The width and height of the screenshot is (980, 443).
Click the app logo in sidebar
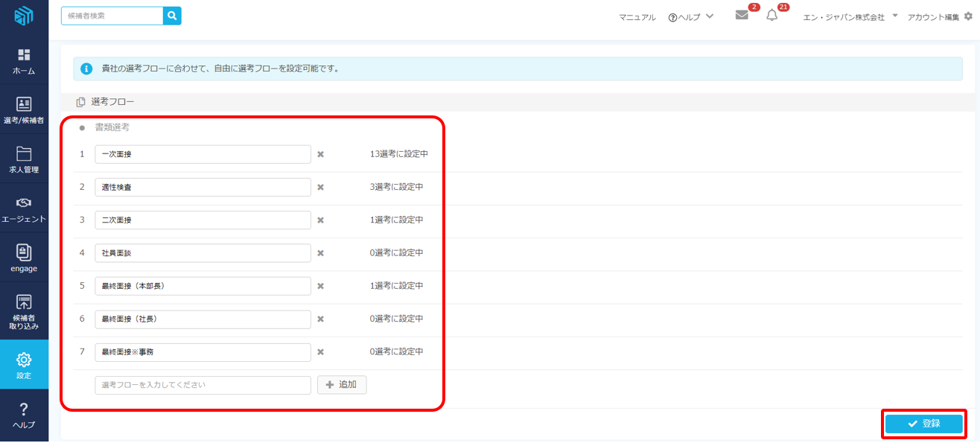tap(24, 16)
